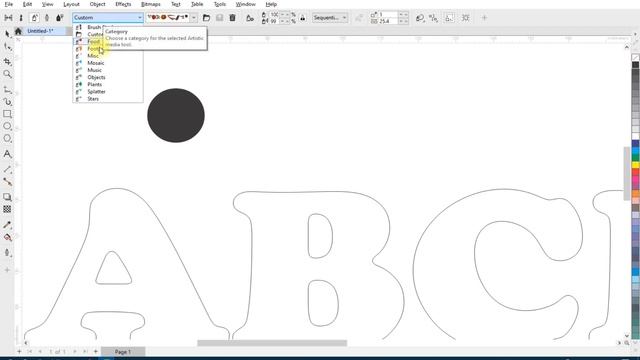Customize toolbox with plus button
Image resolution: width=640 pixels, height=360 pixels.
[x=7, y=270]
